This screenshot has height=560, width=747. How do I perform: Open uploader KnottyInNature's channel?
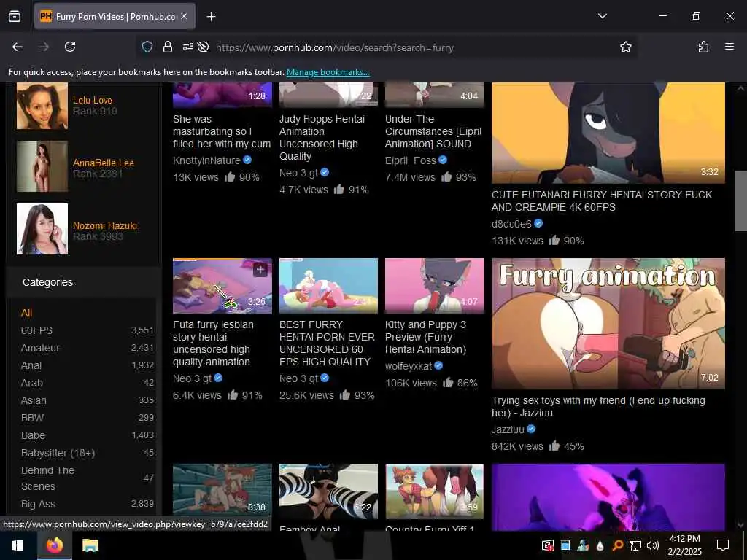(x=206, y=160)
